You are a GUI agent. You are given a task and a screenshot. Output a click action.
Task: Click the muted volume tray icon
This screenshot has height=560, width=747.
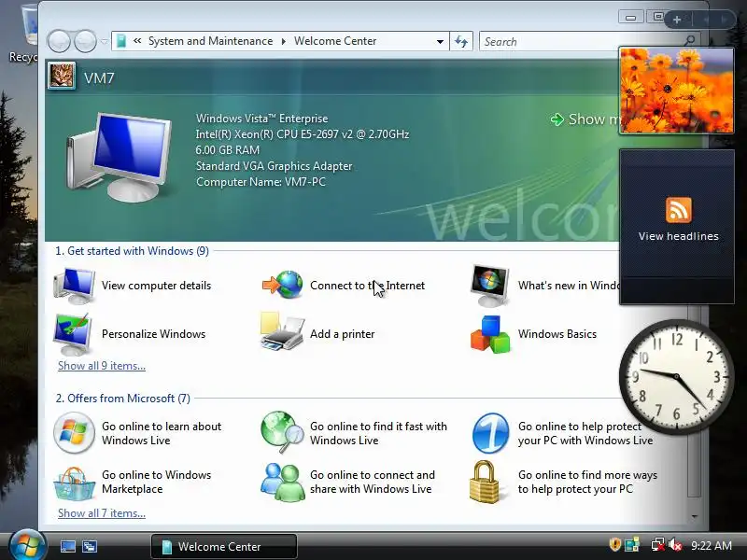click(675, 545)
